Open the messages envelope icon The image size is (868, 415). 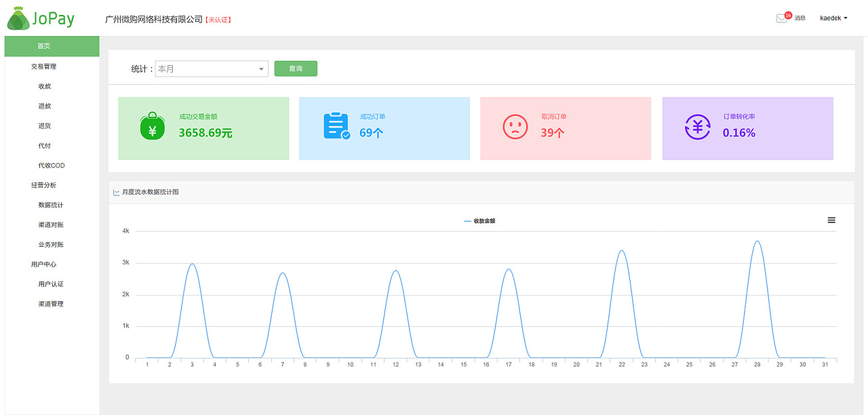(x=781, y=18)
